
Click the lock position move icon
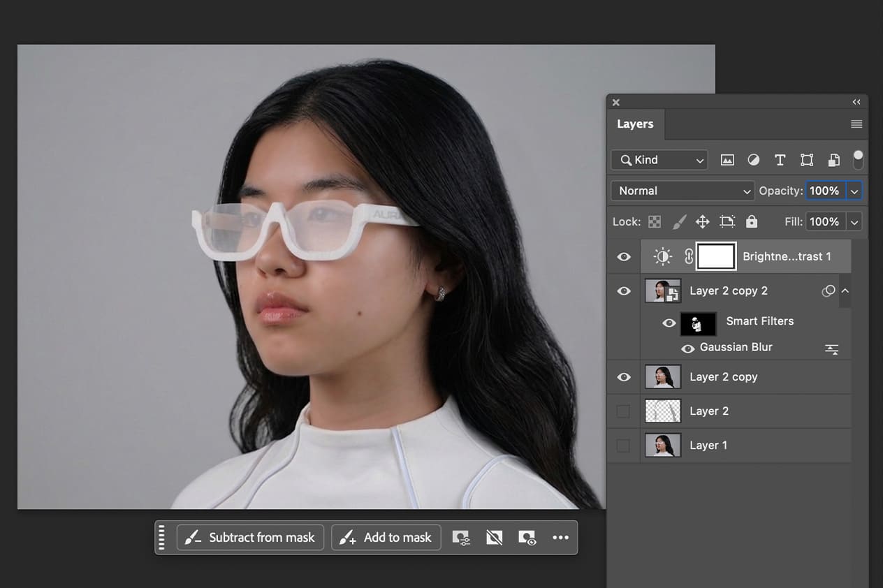703,222
